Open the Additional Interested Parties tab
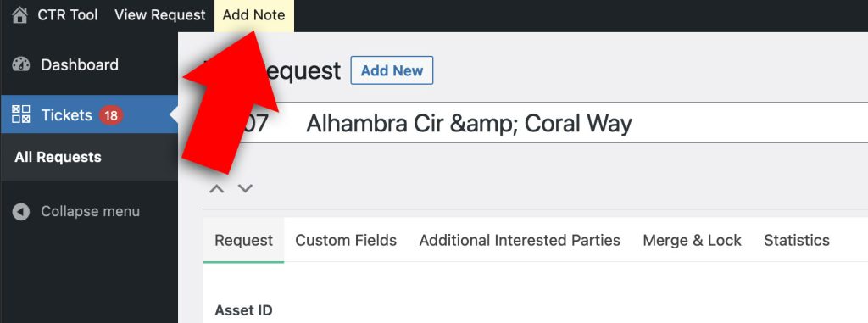The height and width of the screenshot is (323, 868). 520,241
